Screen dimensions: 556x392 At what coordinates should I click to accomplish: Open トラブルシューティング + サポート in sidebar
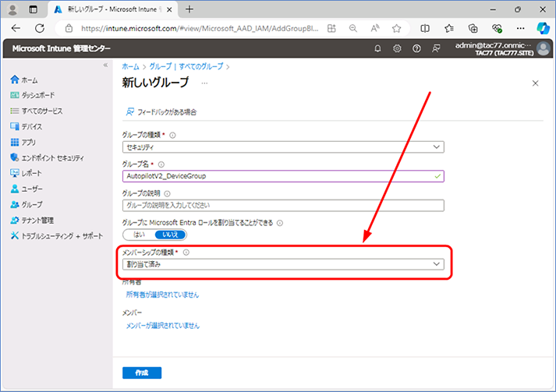[x=57, y=235]
